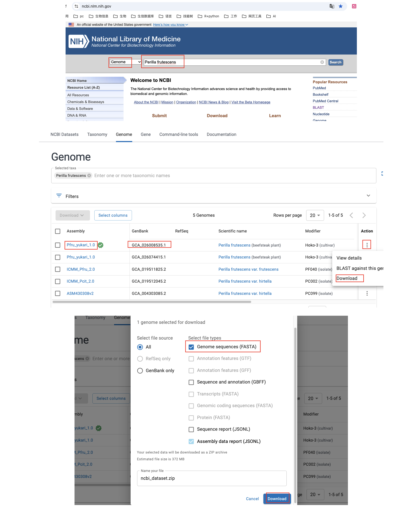Viewport: 420px width, 511px height.
Task: Open action menu for ASM430308v2 row
Action: (x=367, y=293)
